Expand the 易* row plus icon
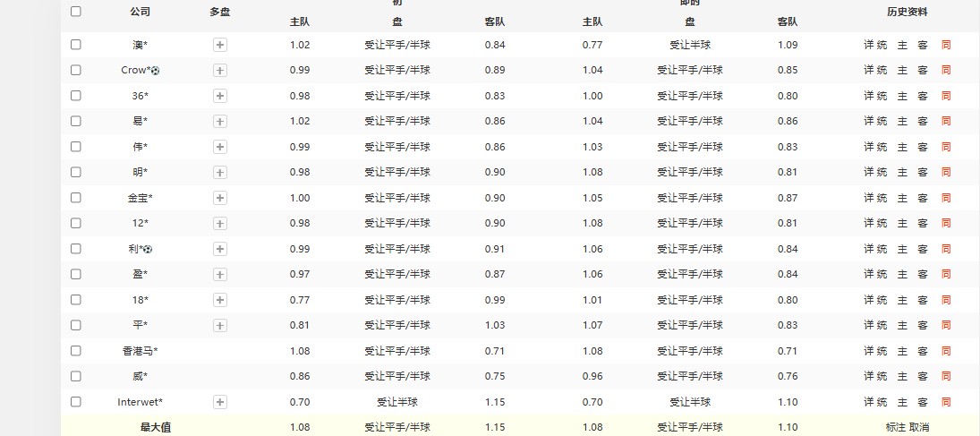980x436 pixels. [x=220, y=122]
